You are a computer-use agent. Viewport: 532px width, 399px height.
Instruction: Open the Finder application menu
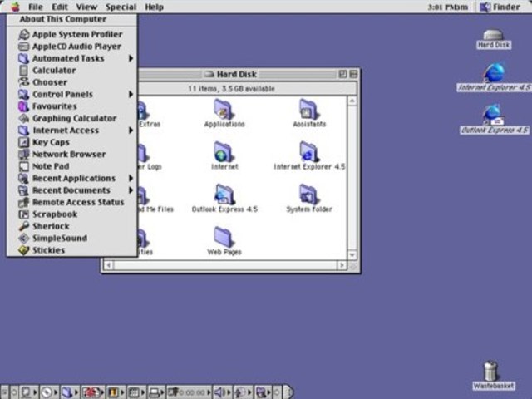tap(500, 7)
